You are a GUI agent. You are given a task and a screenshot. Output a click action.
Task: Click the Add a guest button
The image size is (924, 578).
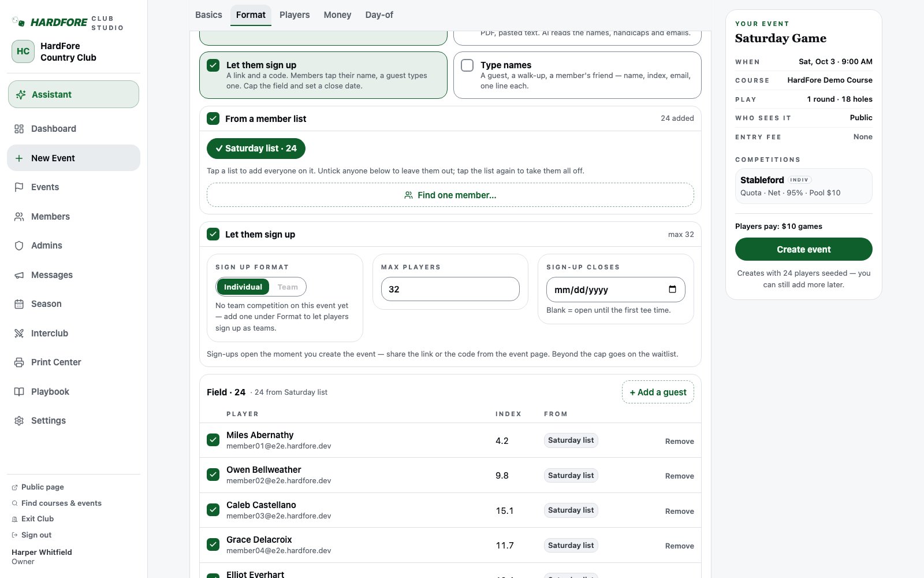[x=658, y=392]
